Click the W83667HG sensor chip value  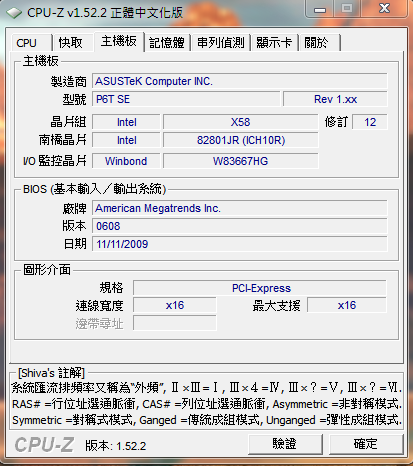point(240,161)
